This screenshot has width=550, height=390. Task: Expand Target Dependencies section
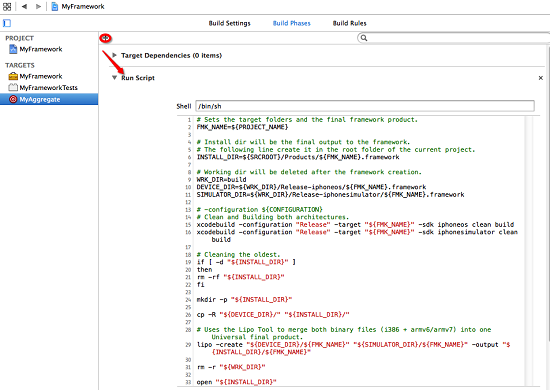(114, 55)
